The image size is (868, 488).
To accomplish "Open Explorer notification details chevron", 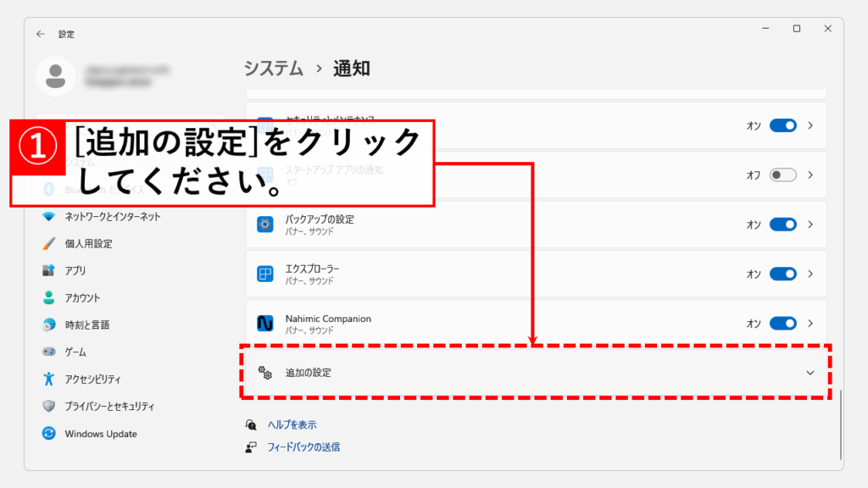I will (x=810, y=274).
